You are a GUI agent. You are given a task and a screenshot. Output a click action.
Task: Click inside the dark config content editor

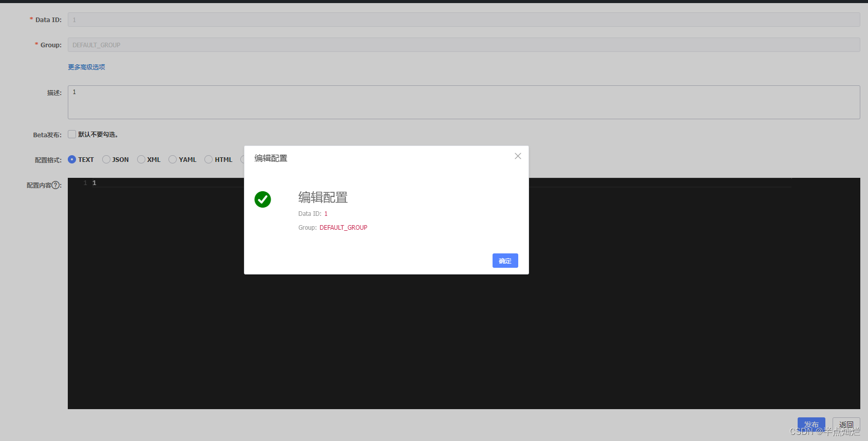(464, 293)
